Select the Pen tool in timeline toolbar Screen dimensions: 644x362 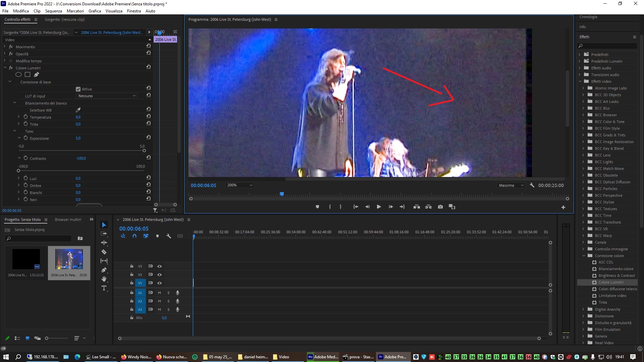point(104,270)
